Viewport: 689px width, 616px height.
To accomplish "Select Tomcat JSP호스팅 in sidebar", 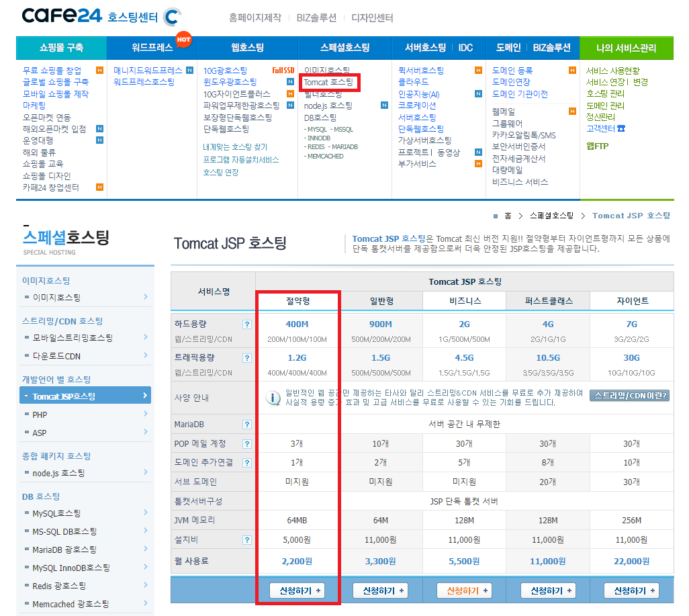I will click(x=85, y=396).
